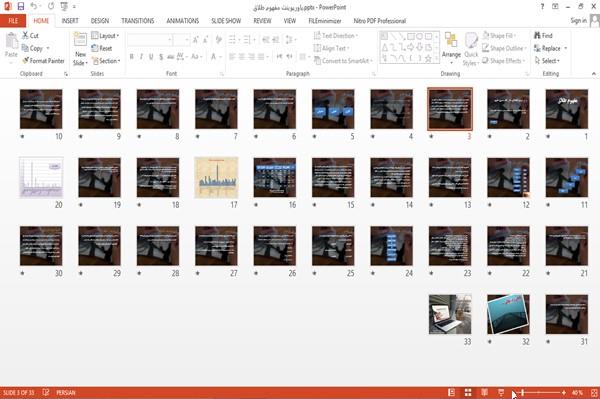Open Layout dropdown
600x399 pixels.
pyautogui.click(x=105, y=36)
